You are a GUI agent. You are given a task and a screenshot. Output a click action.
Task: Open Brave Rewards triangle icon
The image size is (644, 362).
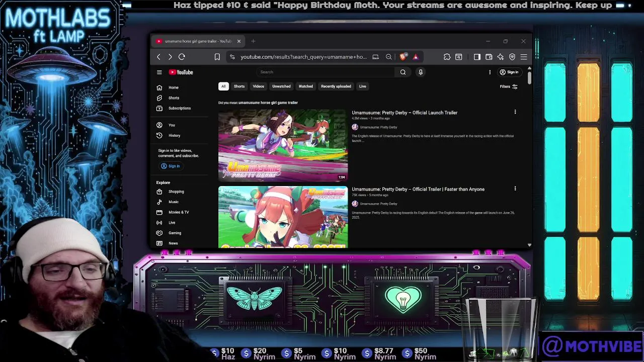coord(416,57)
